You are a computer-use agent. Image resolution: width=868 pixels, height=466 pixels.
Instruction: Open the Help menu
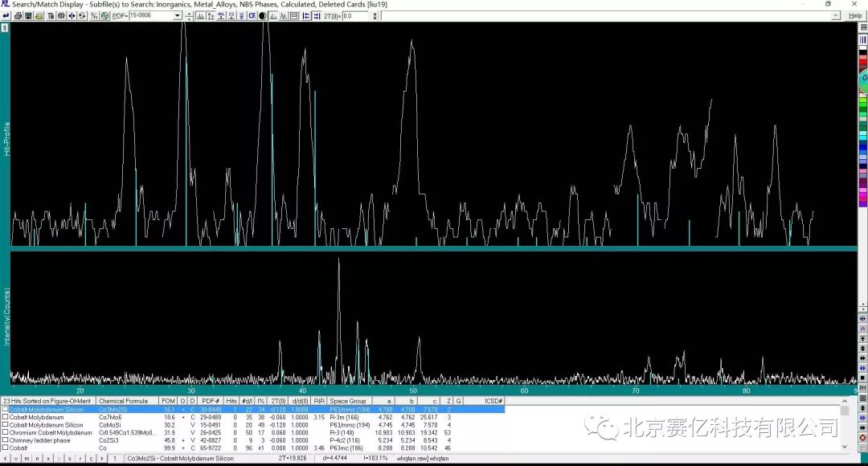point(855,16)
